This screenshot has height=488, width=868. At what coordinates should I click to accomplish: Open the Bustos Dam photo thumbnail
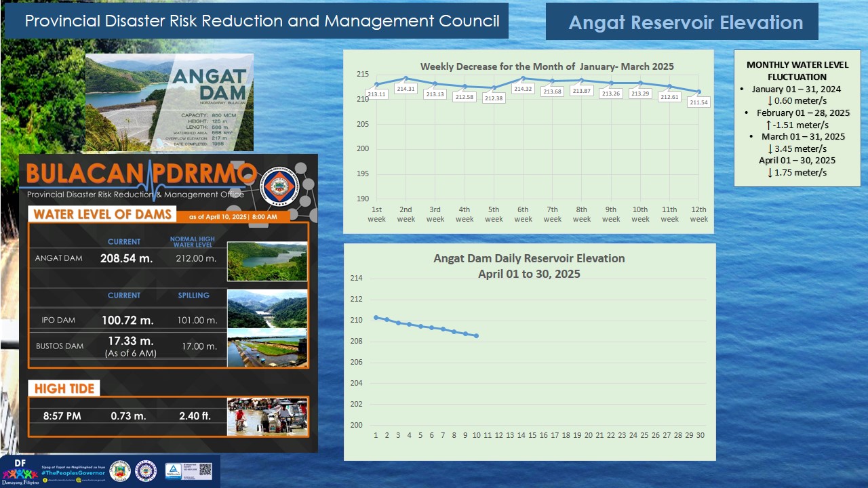[x=267, y=348]
